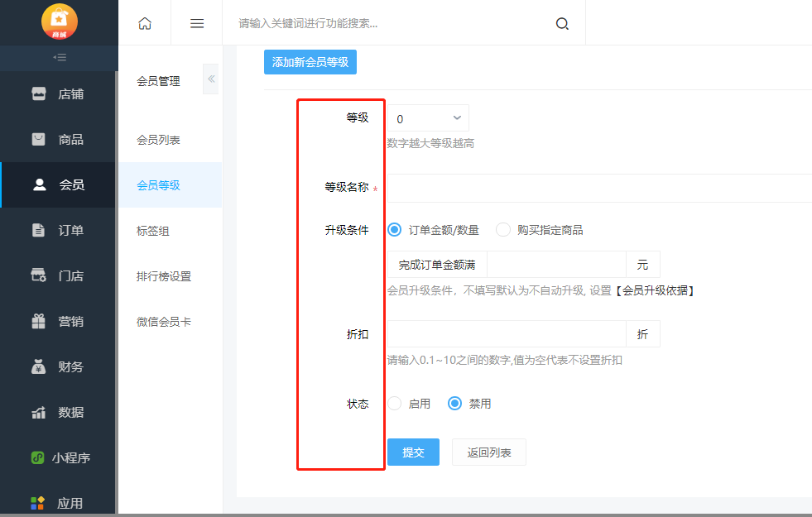Click the 营销 gift icon
Viewport: 812px width, 517px height.
(x=39, y=322)
